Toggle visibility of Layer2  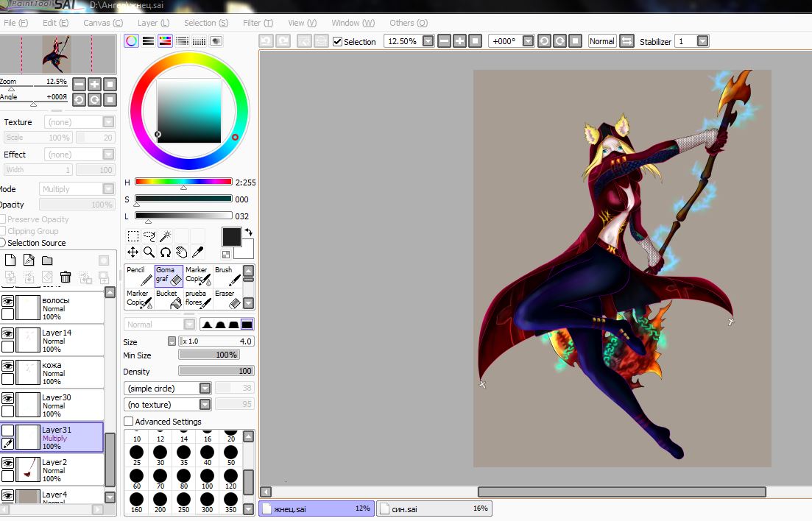click(x=7, y=462)
